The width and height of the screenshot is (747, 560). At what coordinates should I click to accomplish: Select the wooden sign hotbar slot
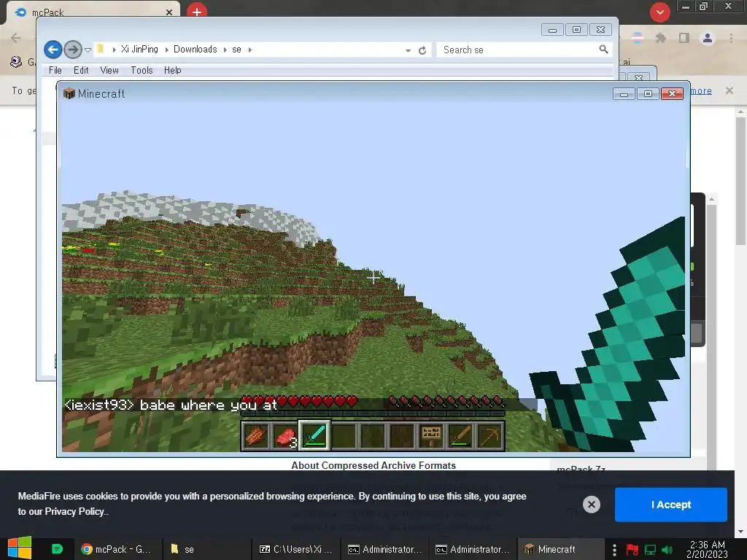click(x=431, y=435)
